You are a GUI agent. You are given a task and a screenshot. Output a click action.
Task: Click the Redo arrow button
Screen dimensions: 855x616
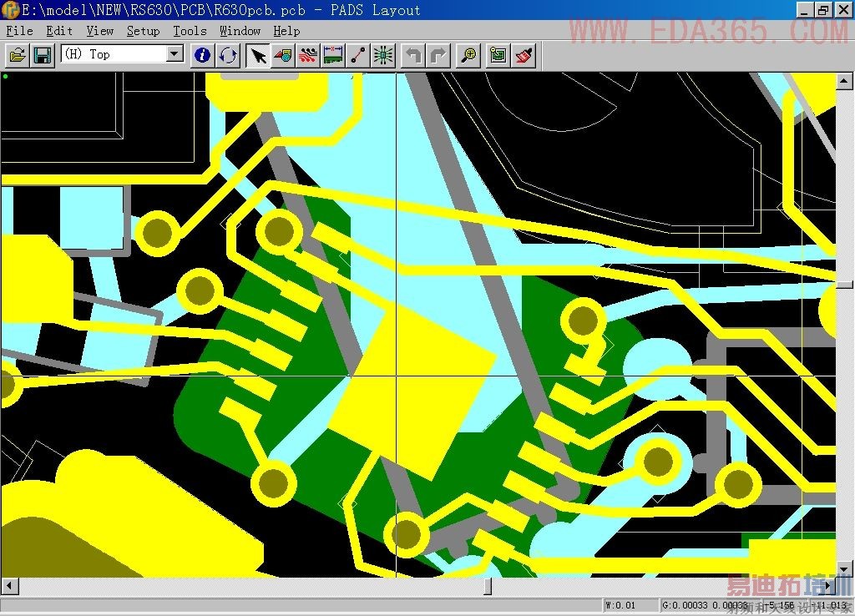438,55
